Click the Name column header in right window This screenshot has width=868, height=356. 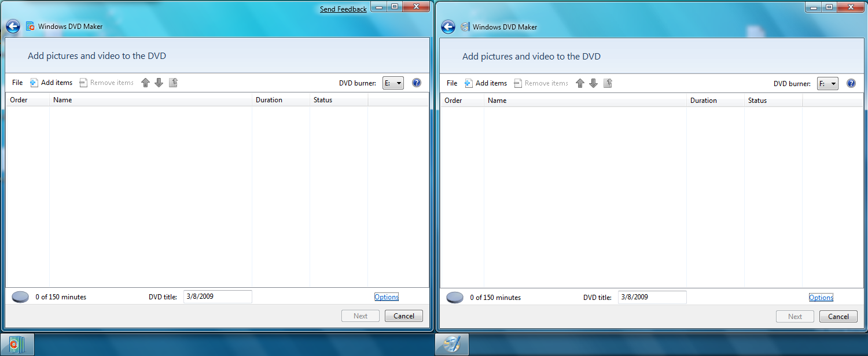click(x=585, y=101)
